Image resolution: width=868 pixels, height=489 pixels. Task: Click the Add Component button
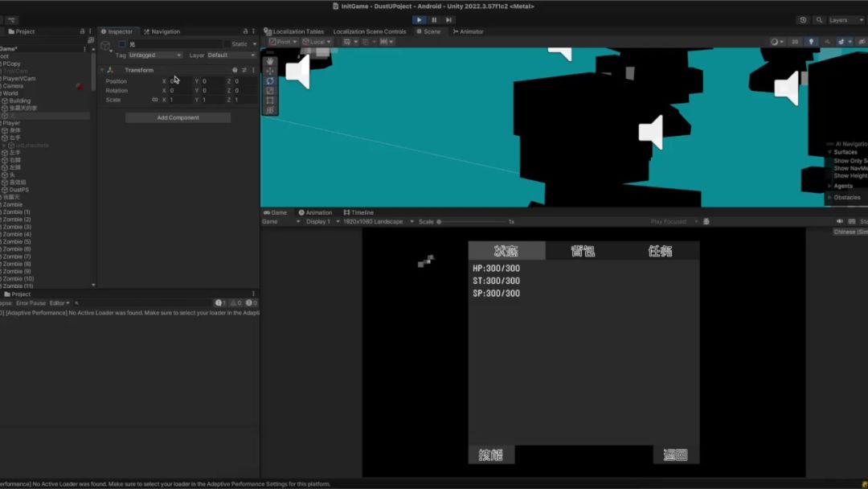tap(178, 117)
